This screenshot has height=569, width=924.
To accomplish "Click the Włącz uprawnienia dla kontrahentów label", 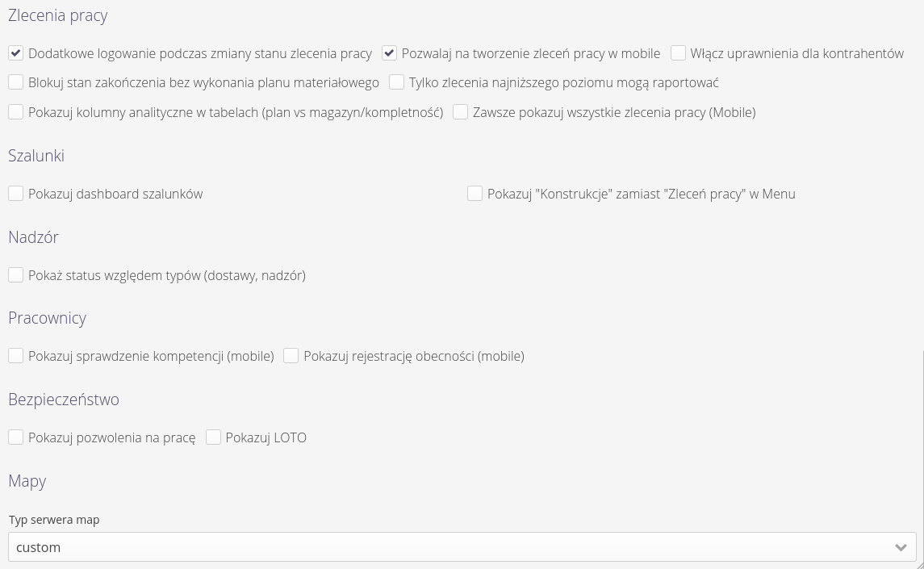I will click(796, 53).
